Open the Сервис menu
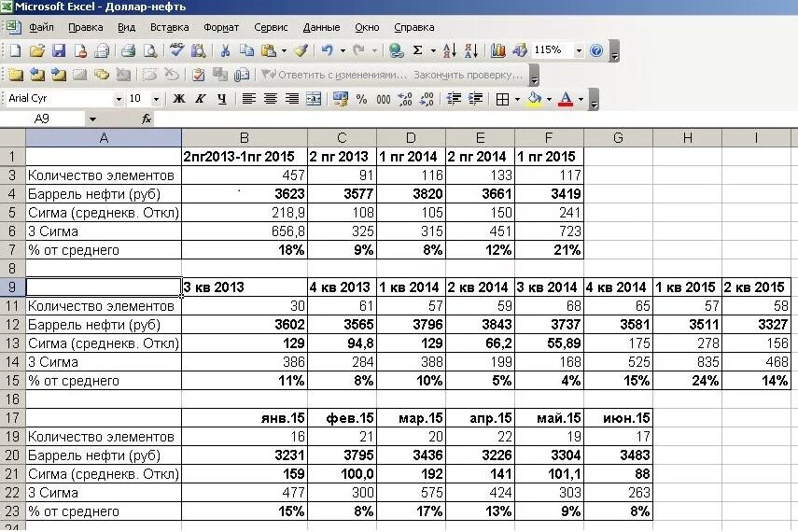This screenshot has width=798, height=532. (x=271, y=27)
